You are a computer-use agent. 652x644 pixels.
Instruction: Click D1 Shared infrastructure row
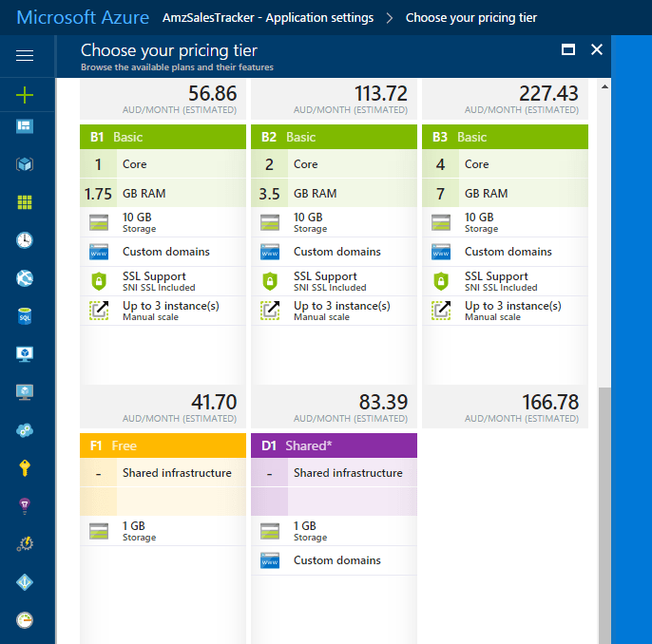pos(334,473)
